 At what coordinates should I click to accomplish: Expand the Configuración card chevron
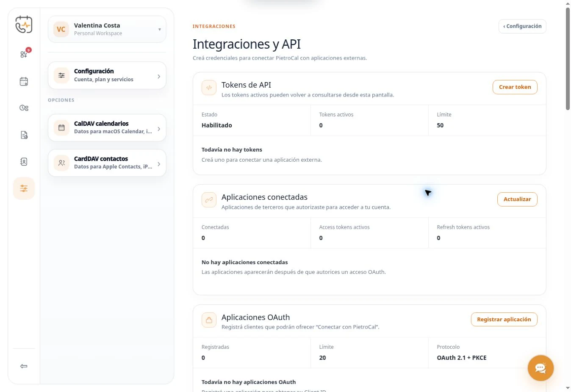(x=159, y=76)
